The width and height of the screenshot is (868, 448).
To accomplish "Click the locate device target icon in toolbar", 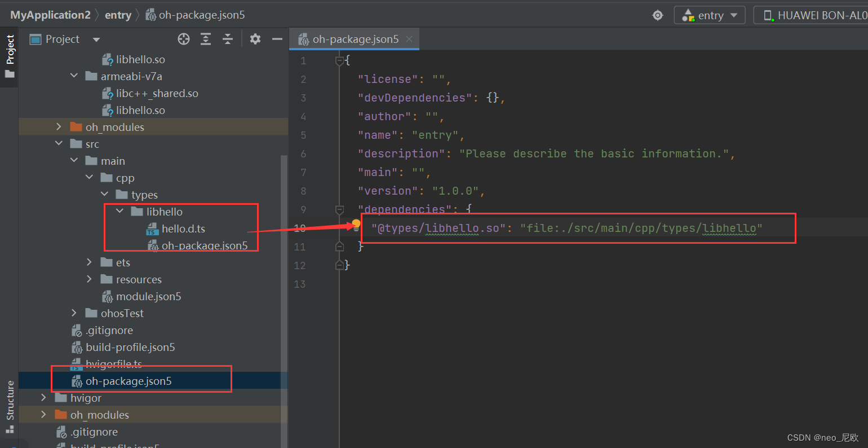I will (658, 15).
